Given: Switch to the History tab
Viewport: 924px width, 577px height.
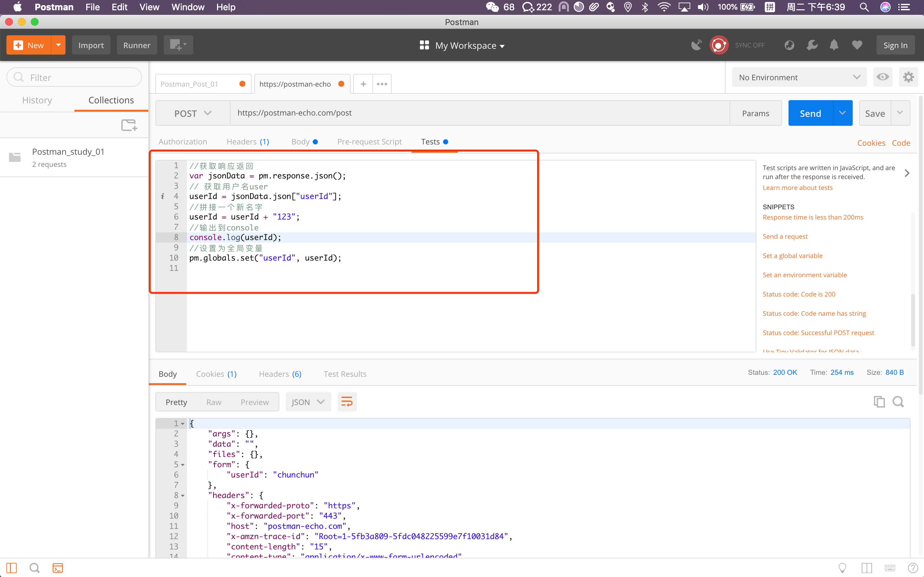Looking at the screenshot, I should pyautogui.click(x=37, y=100).
